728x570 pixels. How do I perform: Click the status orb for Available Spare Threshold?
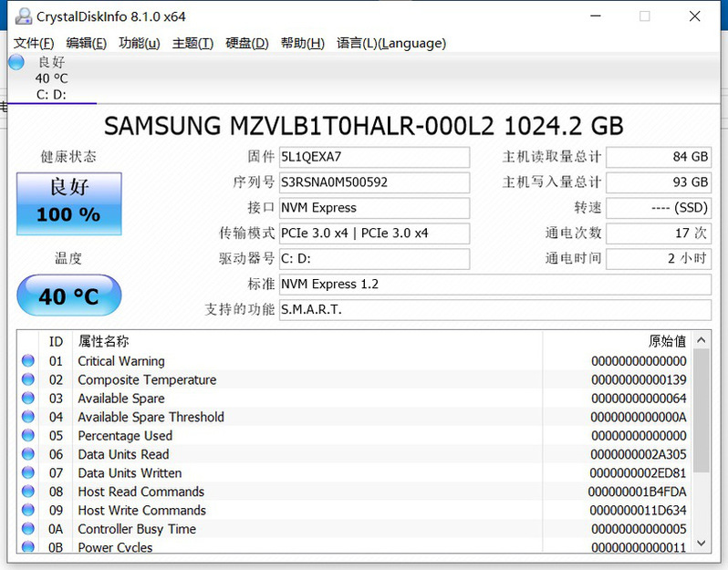[x=28, y=417]
